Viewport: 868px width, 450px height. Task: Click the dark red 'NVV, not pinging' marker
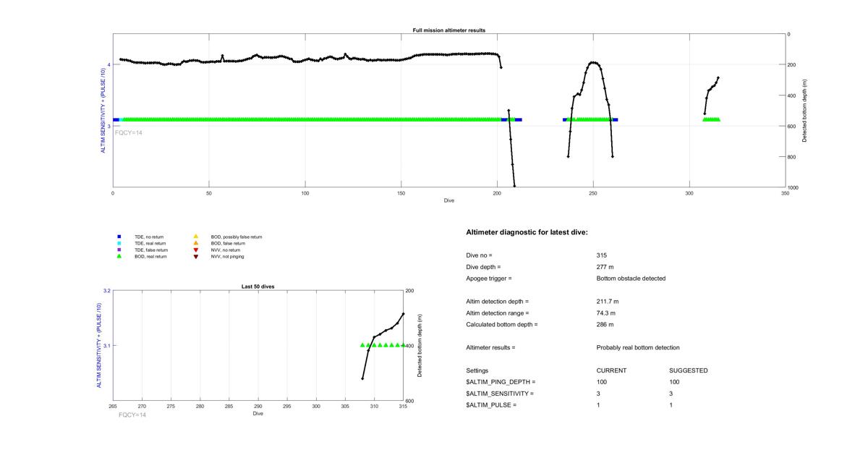tap(196, 256)
